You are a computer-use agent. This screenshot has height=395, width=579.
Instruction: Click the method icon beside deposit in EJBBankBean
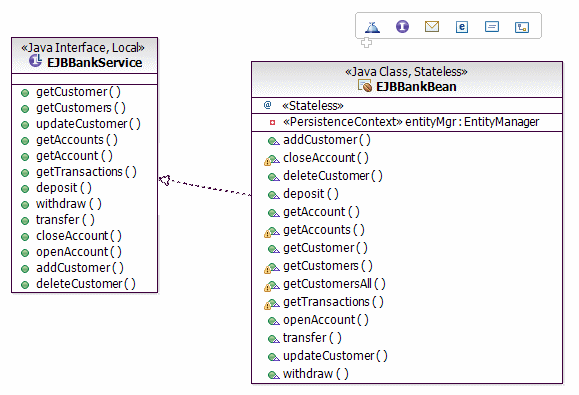click(273, 195)
